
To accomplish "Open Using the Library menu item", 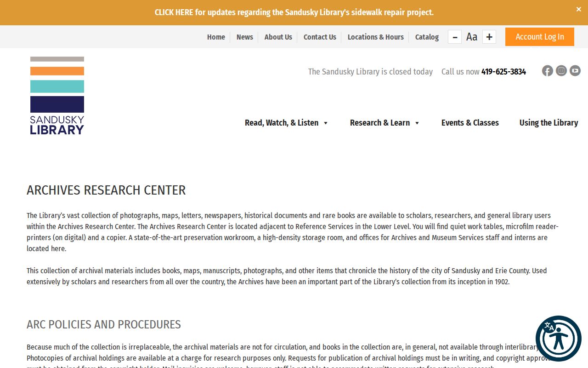I will coord(548,123).
